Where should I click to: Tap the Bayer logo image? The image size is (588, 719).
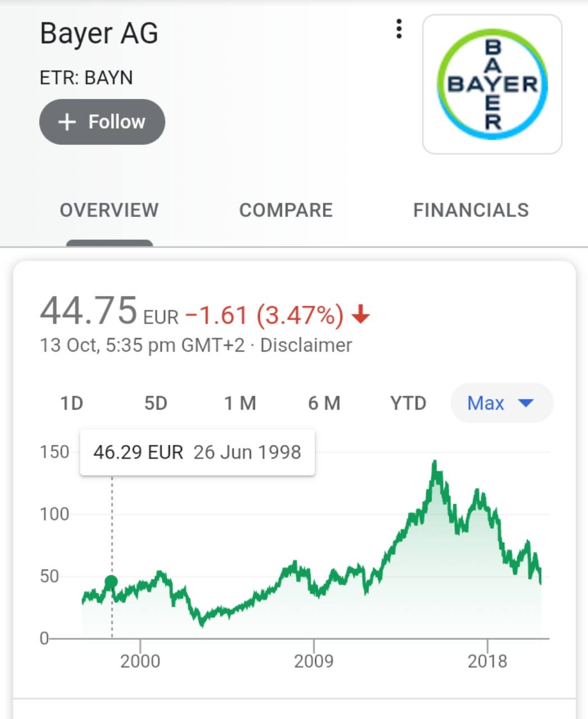point(492,84)
